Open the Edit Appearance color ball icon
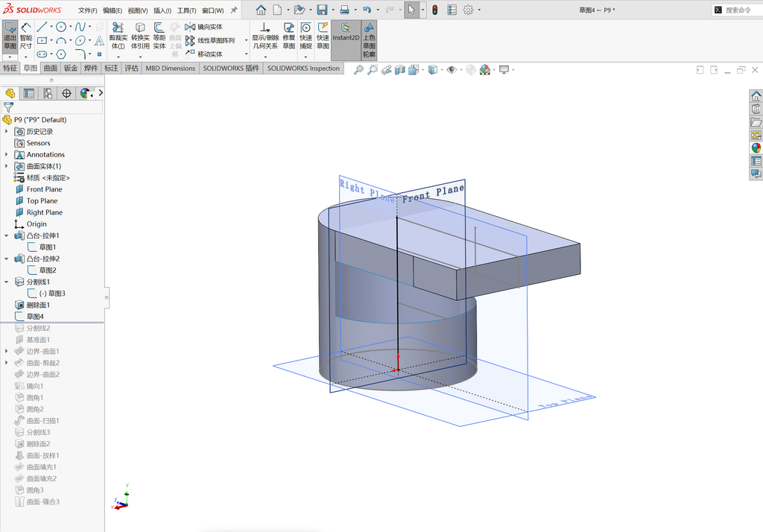 point(484,70)
